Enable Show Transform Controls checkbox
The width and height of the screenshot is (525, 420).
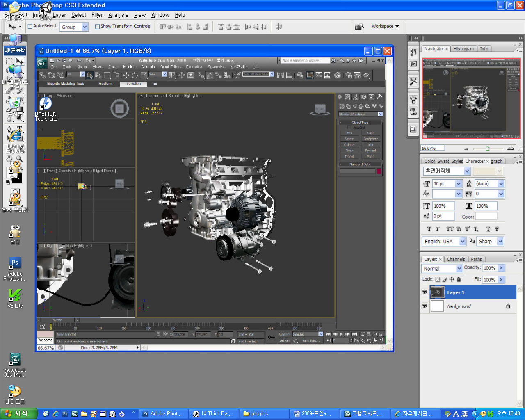(98, 26)
